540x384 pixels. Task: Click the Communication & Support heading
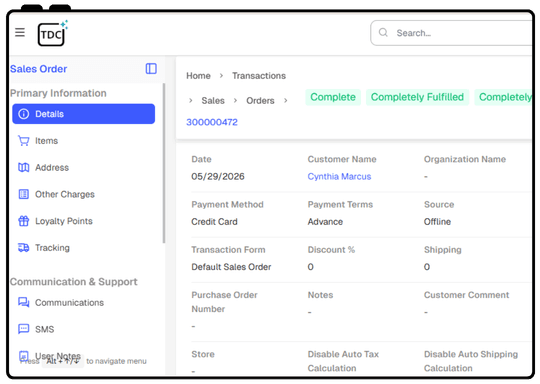[74, 282]
